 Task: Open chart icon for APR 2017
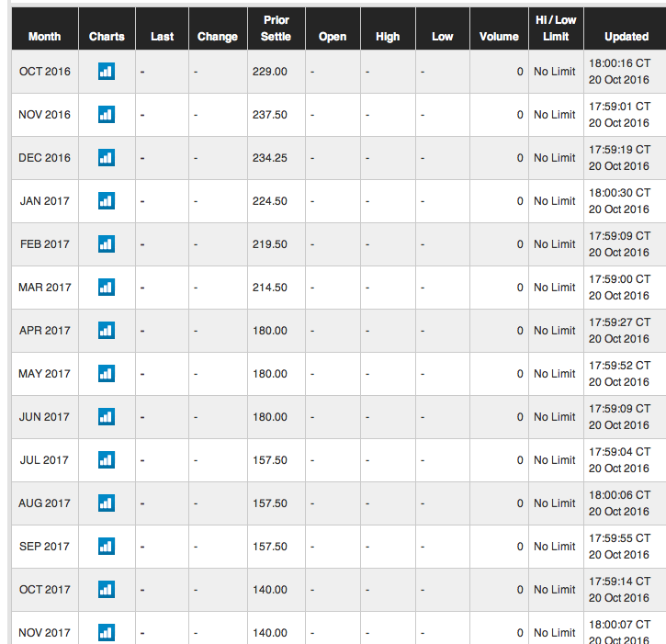107,331
